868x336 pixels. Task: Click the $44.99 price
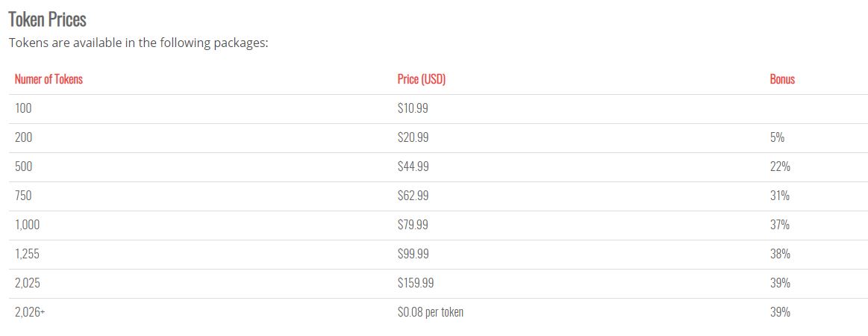(413, 167)
